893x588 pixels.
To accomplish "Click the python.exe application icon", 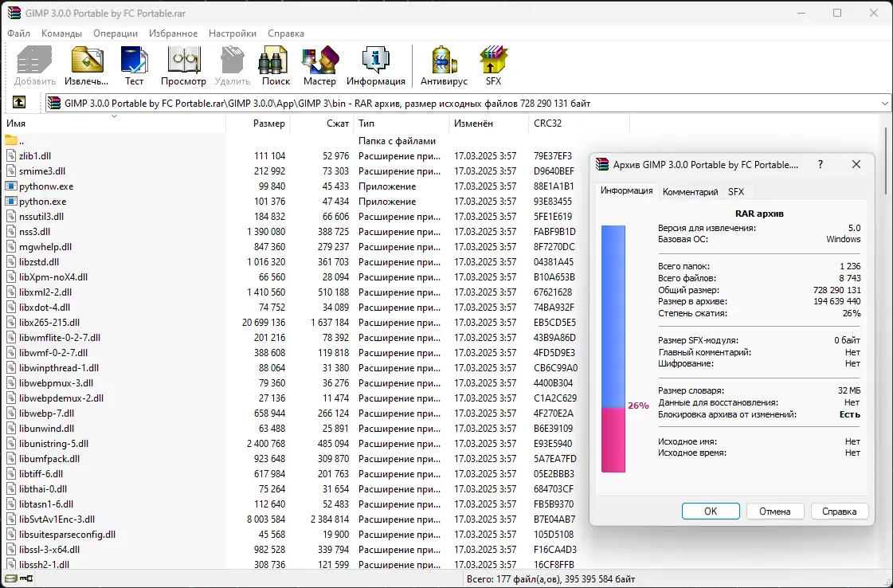I will click(x=11, y=201).
